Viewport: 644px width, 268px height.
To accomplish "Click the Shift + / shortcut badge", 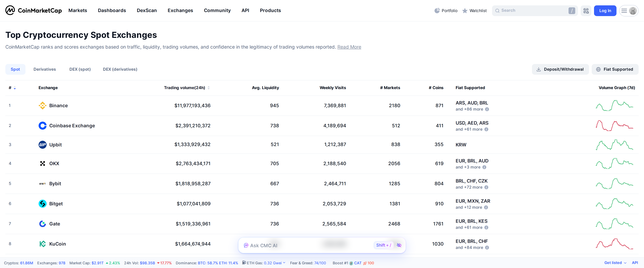I will point(384,245).
